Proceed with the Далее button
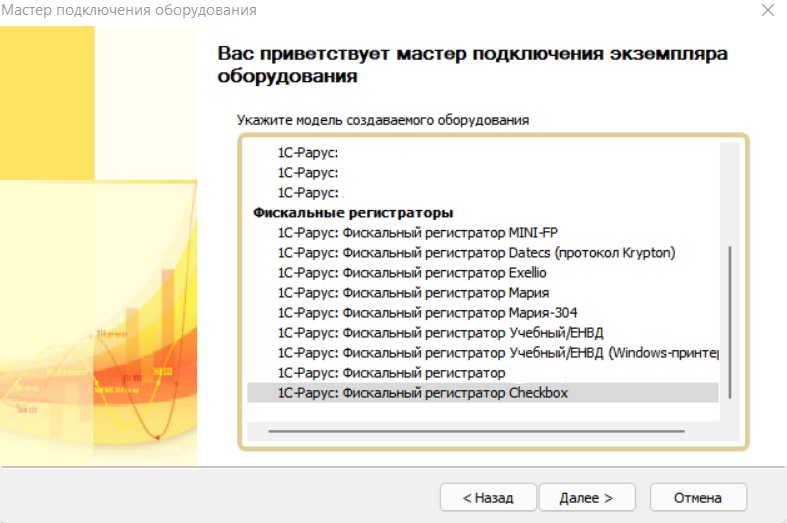 [x=587, y=497]
